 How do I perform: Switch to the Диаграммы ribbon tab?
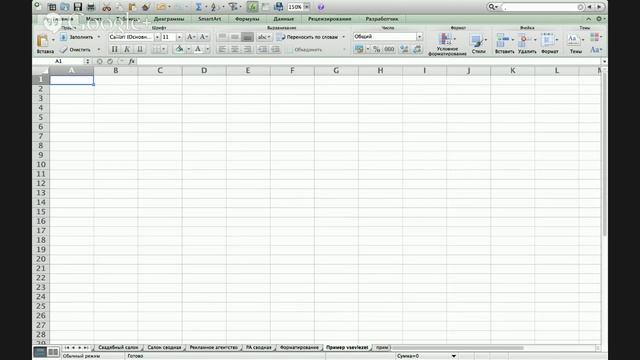[x=169, y=19]
